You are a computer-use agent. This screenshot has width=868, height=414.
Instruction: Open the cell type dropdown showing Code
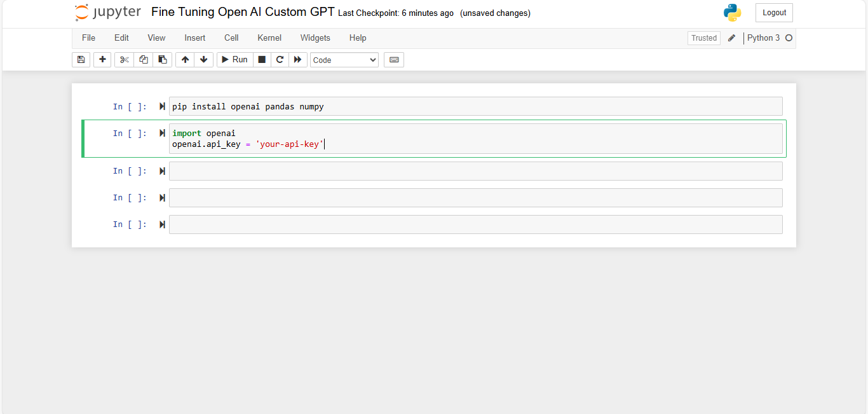click(x=344, y=59)
